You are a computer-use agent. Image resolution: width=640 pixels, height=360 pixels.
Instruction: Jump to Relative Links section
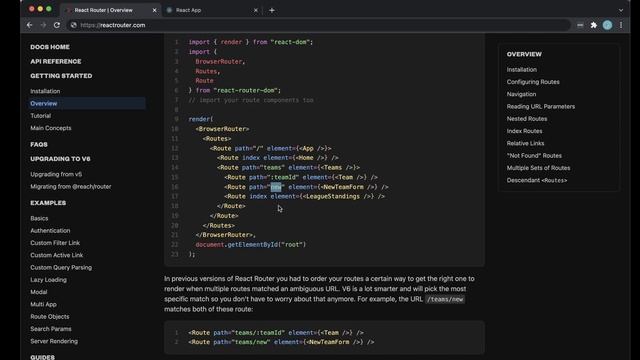pyautogui.click(x=525, y=143)
